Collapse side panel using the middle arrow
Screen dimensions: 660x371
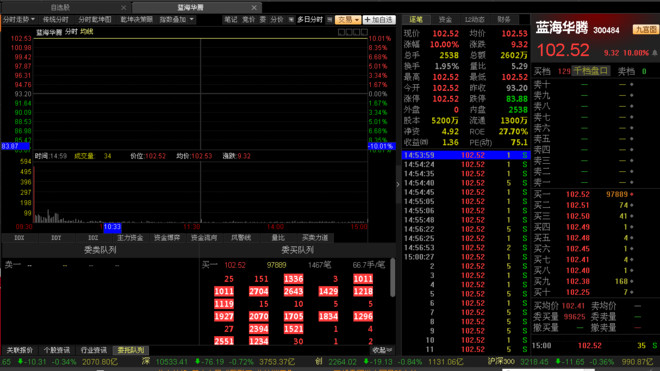[398, 184]
